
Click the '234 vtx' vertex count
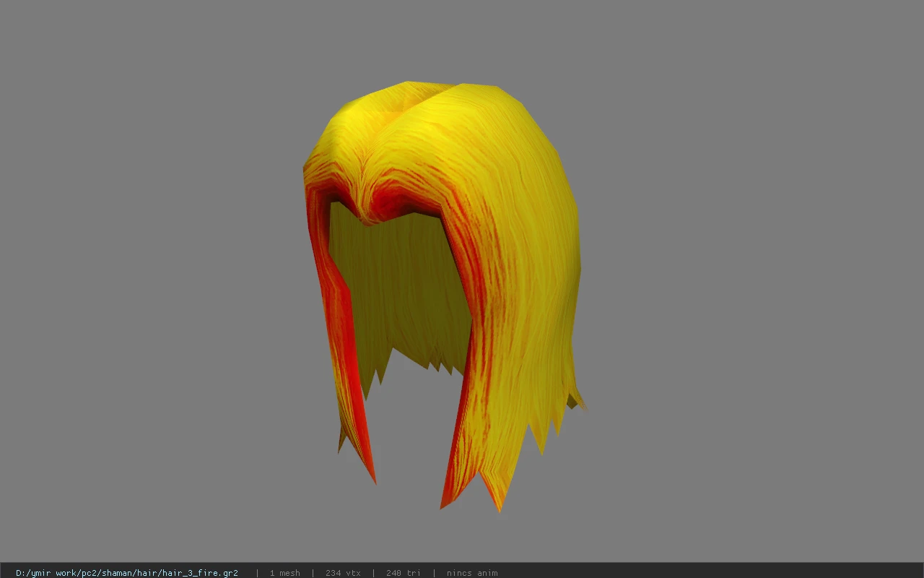[x=343, y=573]
